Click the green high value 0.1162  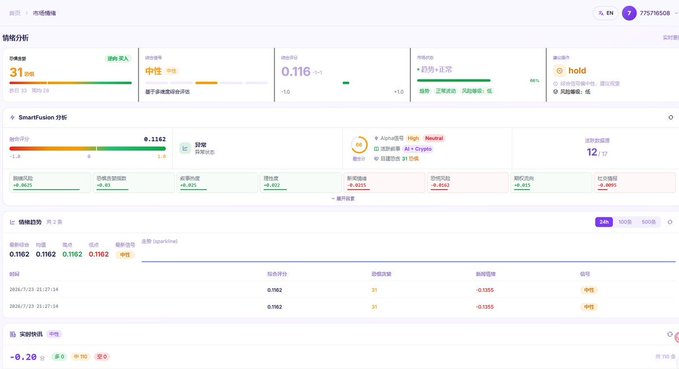(x=72, y=254)
